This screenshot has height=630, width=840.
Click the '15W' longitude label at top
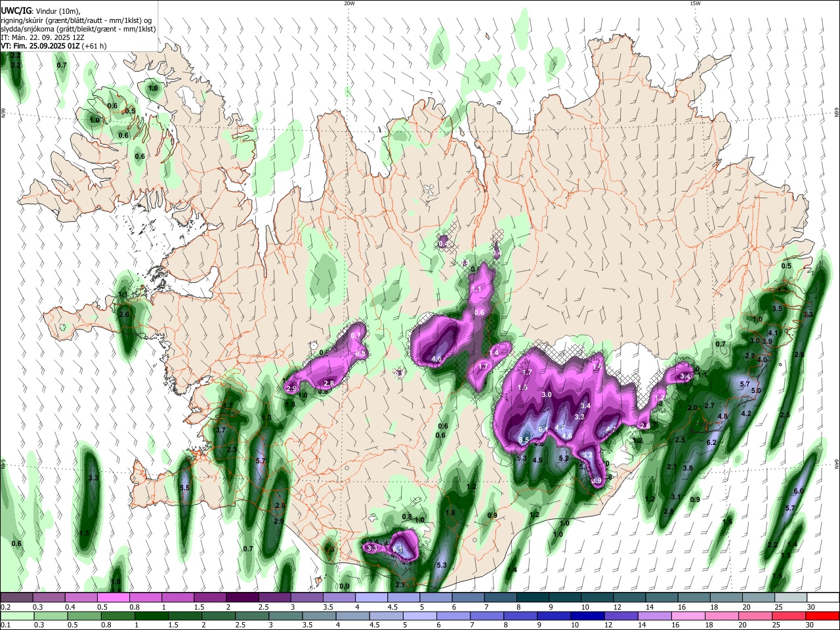(x=695, y=3)
